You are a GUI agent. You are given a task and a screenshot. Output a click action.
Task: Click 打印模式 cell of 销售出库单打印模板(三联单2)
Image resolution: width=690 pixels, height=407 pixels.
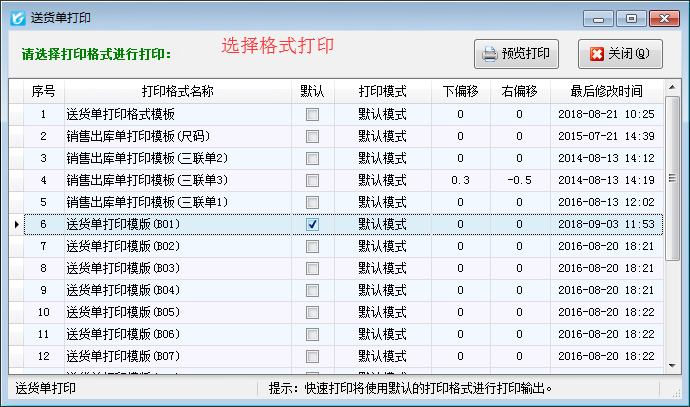[x=383, y=158]
